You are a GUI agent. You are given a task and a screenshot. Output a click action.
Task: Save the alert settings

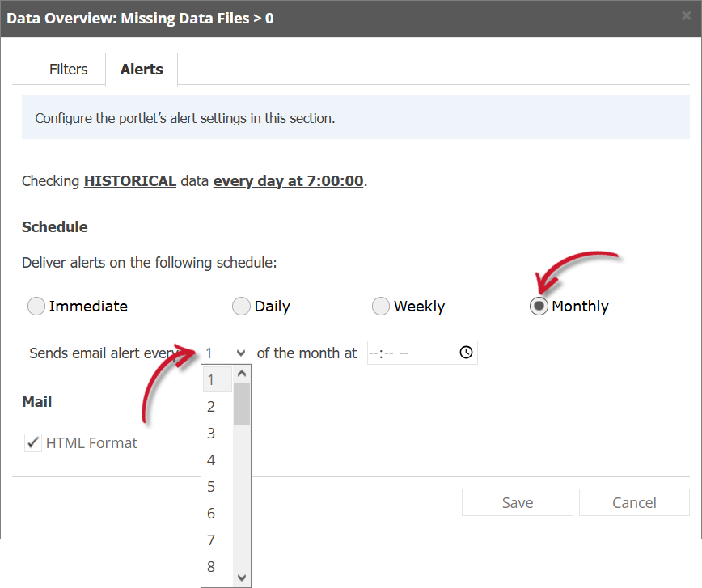click(517, 502)
